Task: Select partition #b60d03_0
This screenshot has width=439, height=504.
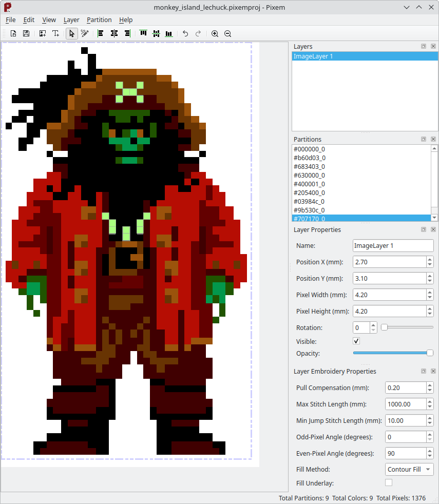Action: (x=361, y=158)
